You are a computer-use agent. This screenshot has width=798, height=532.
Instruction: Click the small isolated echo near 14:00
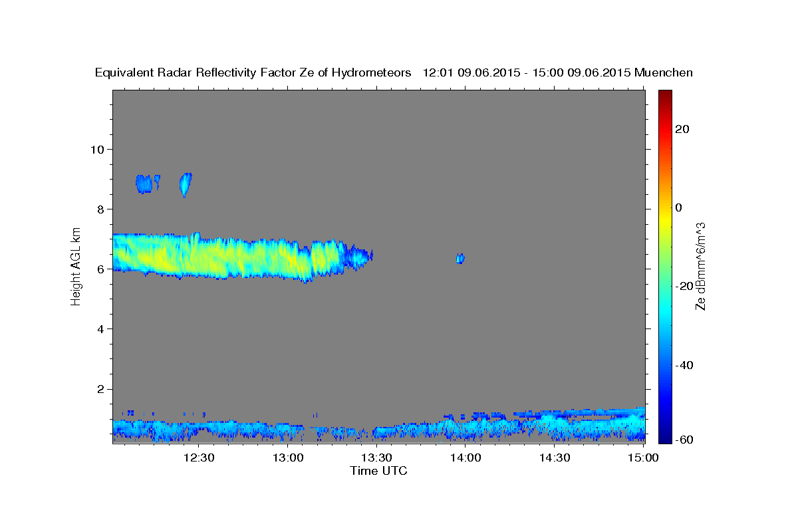click(x=460, y=258)
